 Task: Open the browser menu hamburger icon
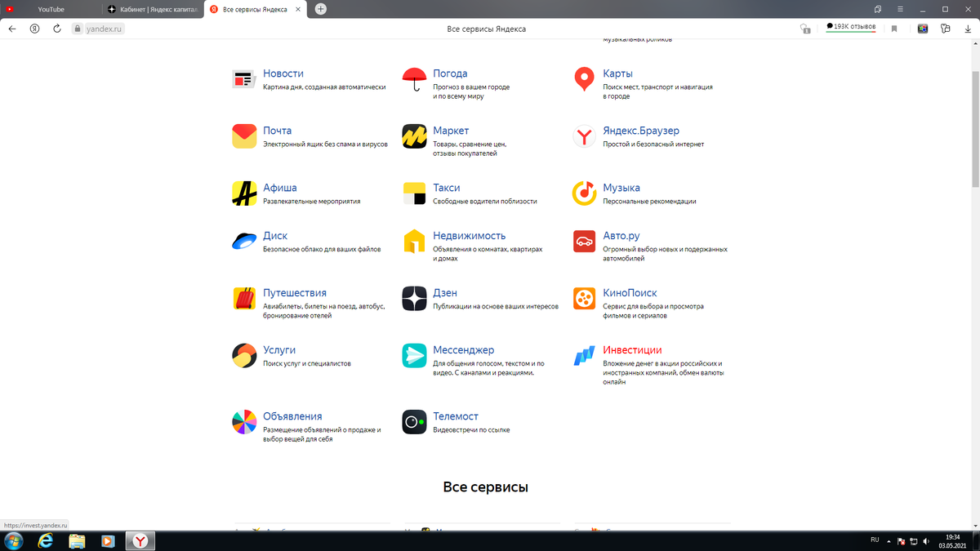click(900, 9)
